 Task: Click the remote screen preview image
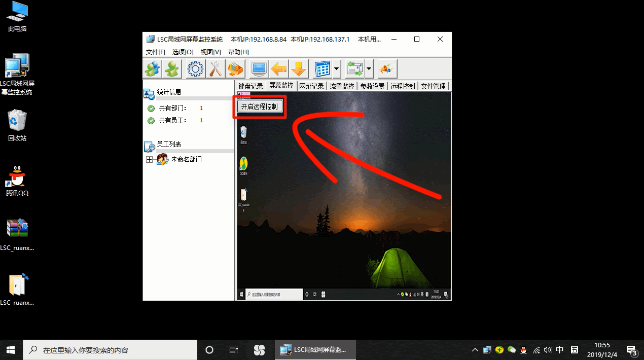pyautogui.click(x=344, y=196)
